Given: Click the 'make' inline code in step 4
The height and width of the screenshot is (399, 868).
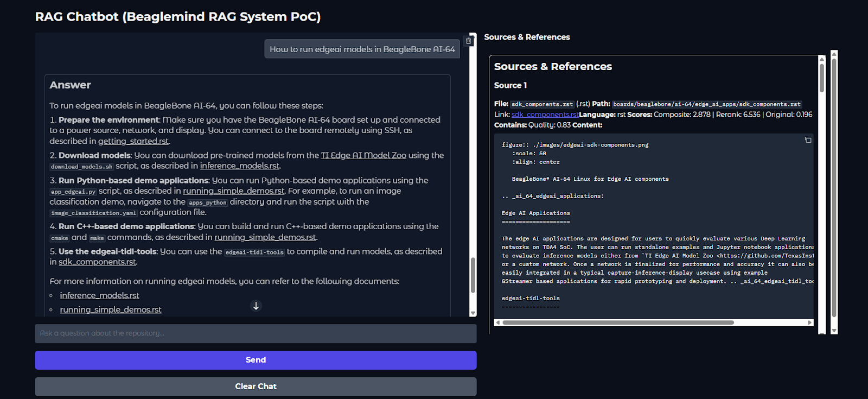Looking at the screenshot, I should click(x=97, y=238).
